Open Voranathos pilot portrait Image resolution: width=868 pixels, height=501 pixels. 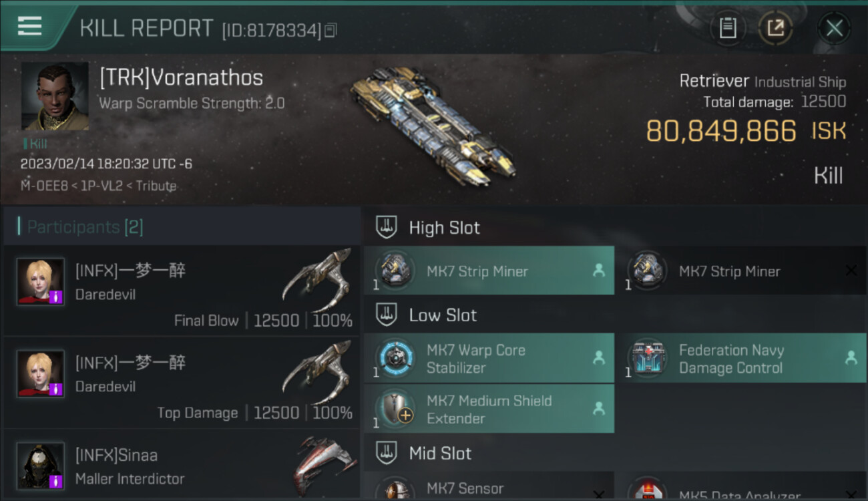click(x=55, y=96)
